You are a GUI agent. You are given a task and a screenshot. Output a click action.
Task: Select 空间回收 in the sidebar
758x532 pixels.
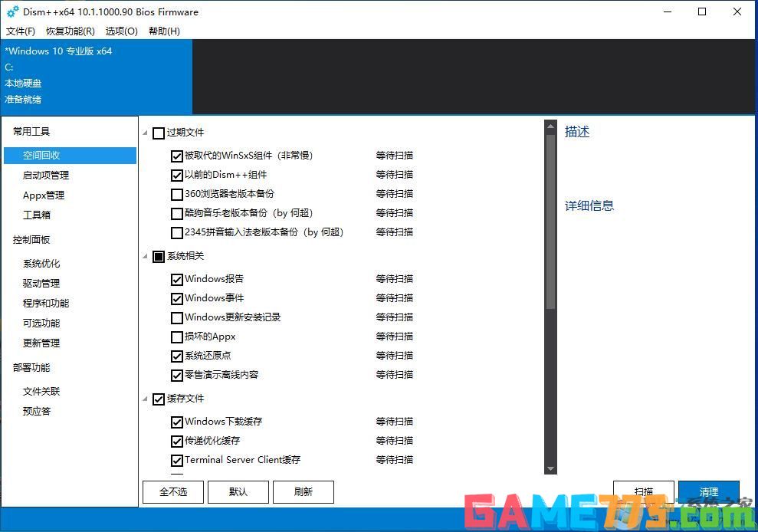pyautogui.click(x=70, y=156)
